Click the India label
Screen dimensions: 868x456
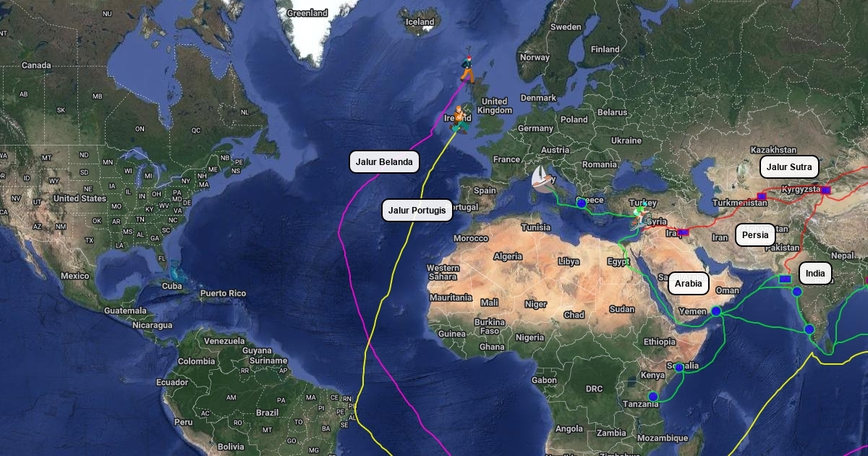815,274
